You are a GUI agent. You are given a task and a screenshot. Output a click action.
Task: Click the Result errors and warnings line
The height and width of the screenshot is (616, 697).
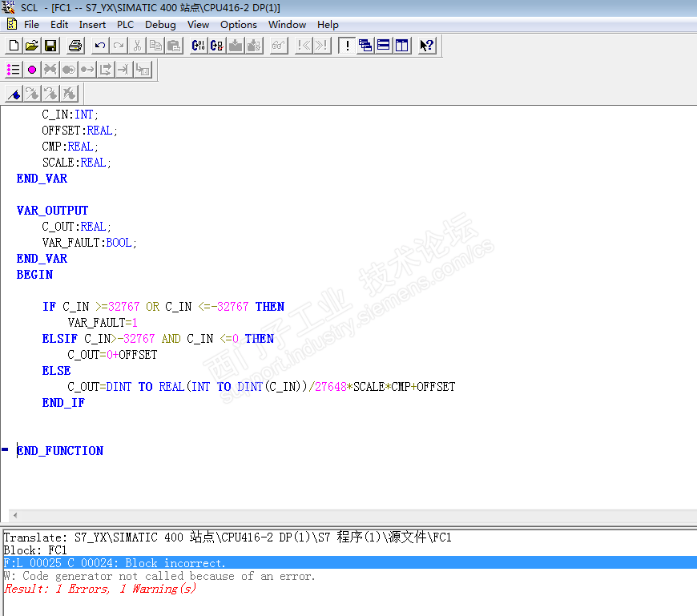tap(100, 589)
